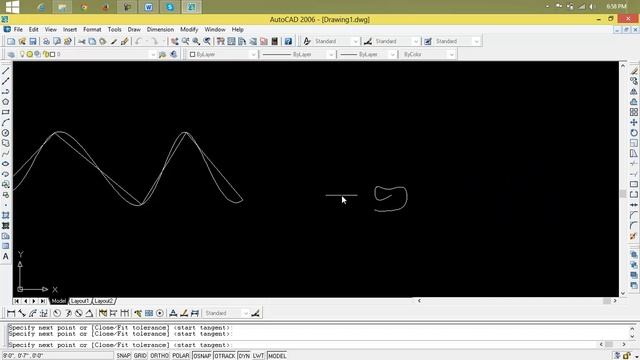
Task: Select the Aligned Dimension tool
Action: (x=22, y=313)
